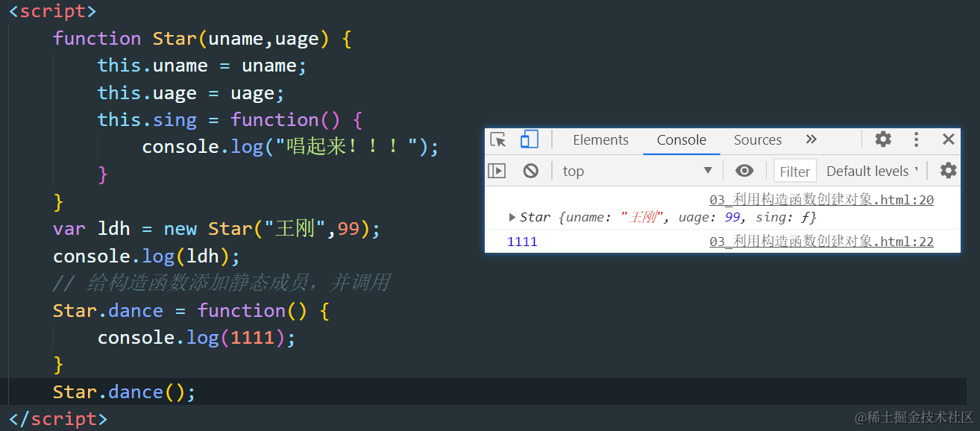Click the Star.dance(); call line

click(125, 391)
